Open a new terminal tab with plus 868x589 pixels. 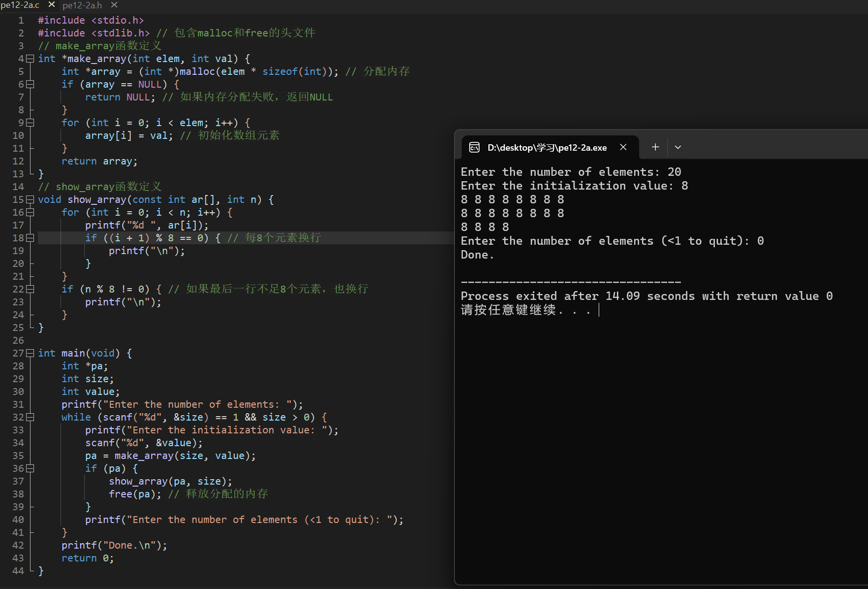coord(655,147)
